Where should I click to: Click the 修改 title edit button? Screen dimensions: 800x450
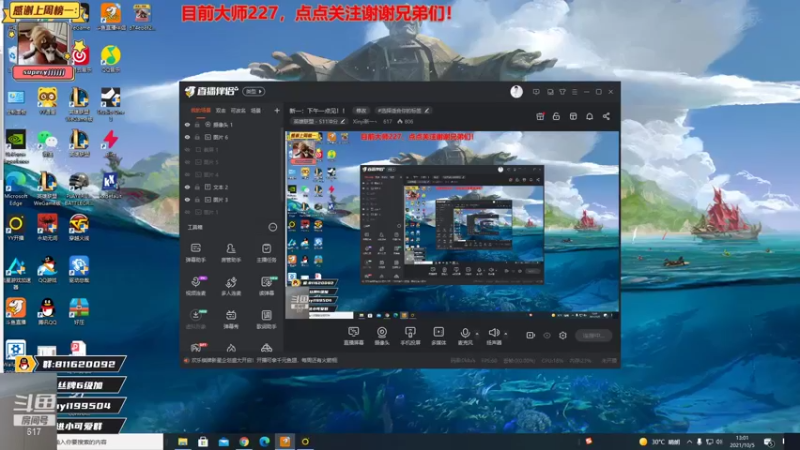361,110
